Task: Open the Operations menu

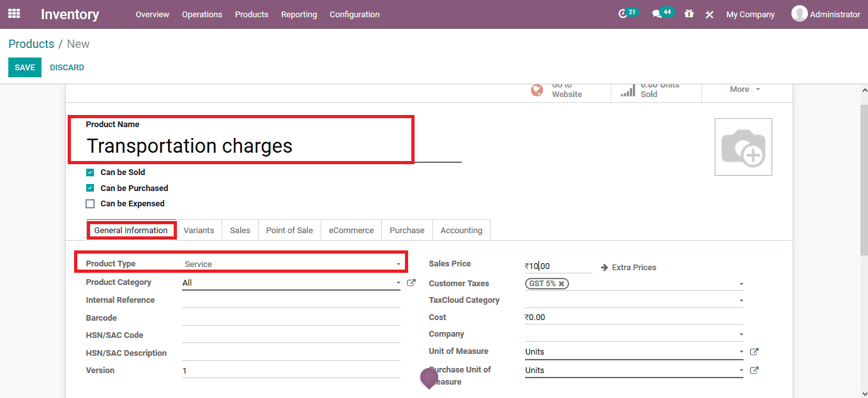Action: click(202, 14)
